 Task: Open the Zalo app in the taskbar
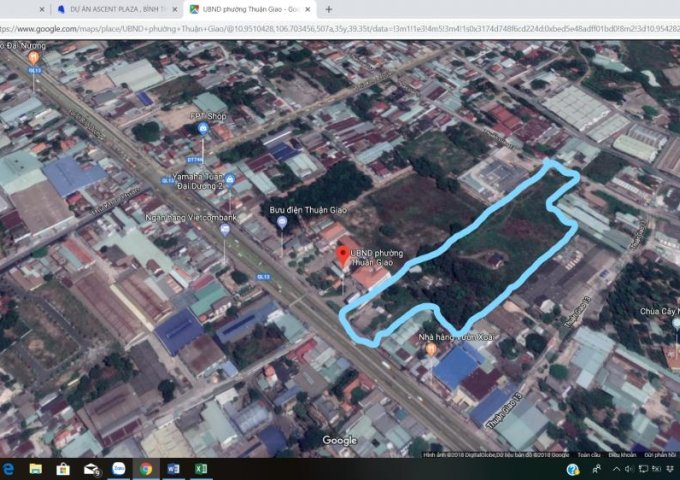coord(118,469)
